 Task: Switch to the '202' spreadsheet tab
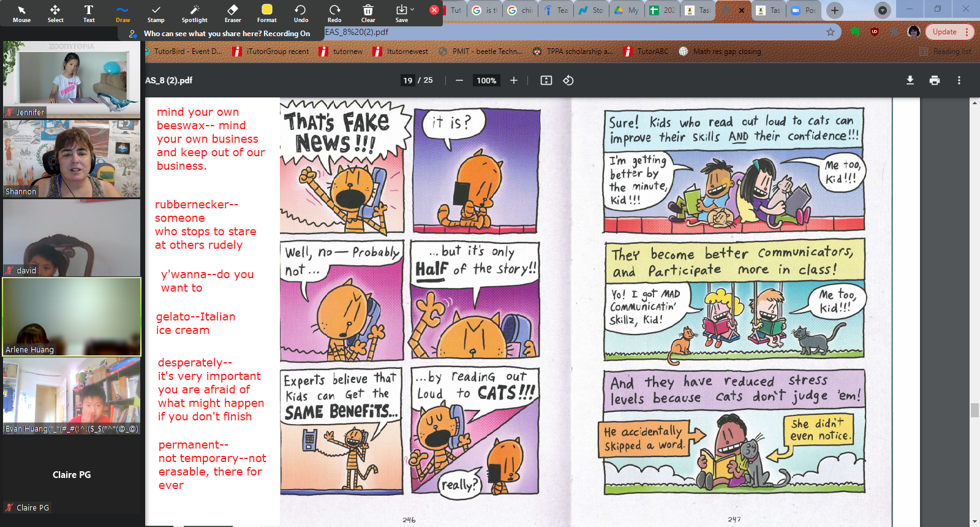coord(663,10)
